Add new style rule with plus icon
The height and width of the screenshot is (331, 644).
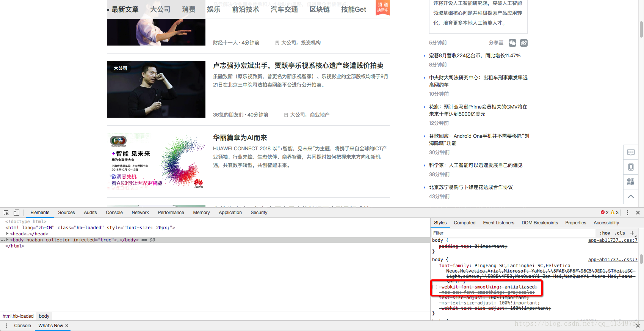(632, 233)
